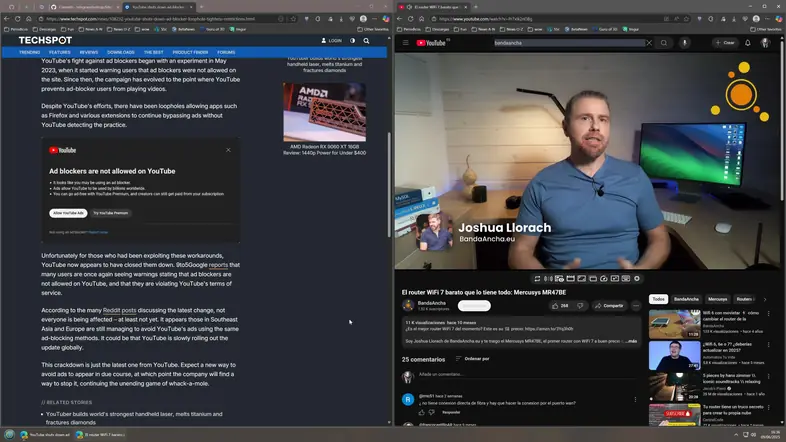This screenshot has height=442, width=786.
Task: Reload the TechSpot page
Action: click(x=18, y=19)
